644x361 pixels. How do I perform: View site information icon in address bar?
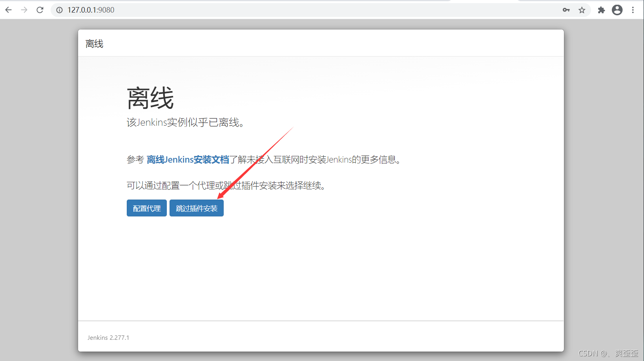point(59,10)
